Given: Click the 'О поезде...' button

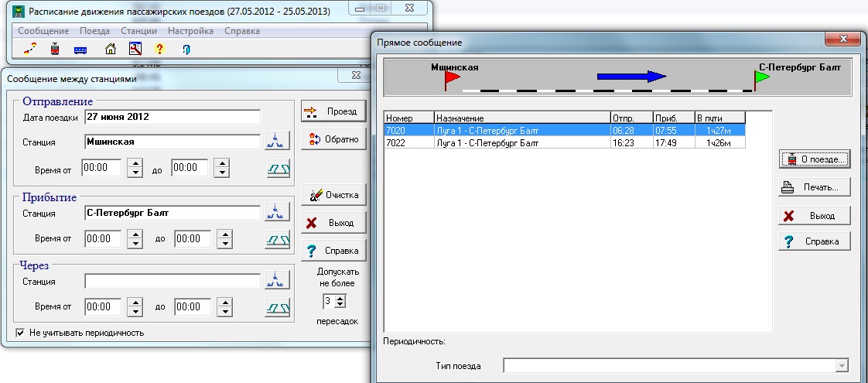Looking at the screenshot, I should pos(815,159).
